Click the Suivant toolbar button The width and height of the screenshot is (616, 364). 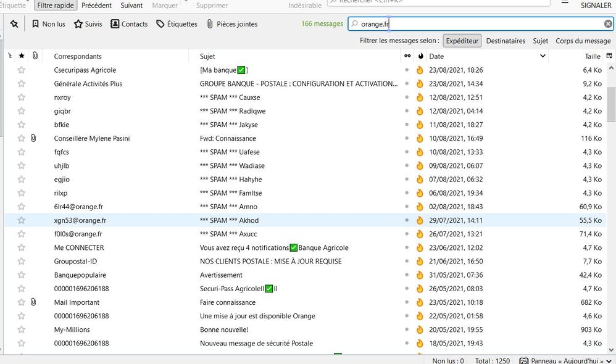131,6
